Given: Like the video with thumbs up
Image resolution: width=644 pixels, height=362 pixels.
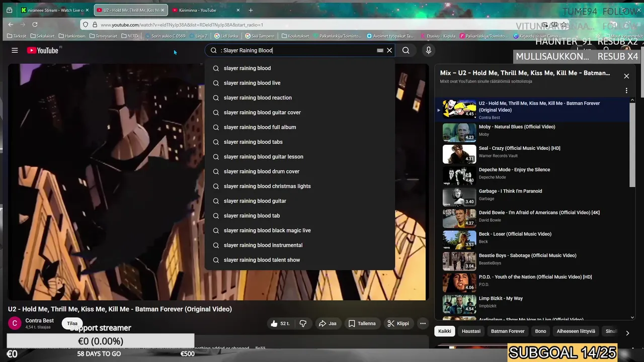Looking at the screenshot, I should tap(280, 323).
